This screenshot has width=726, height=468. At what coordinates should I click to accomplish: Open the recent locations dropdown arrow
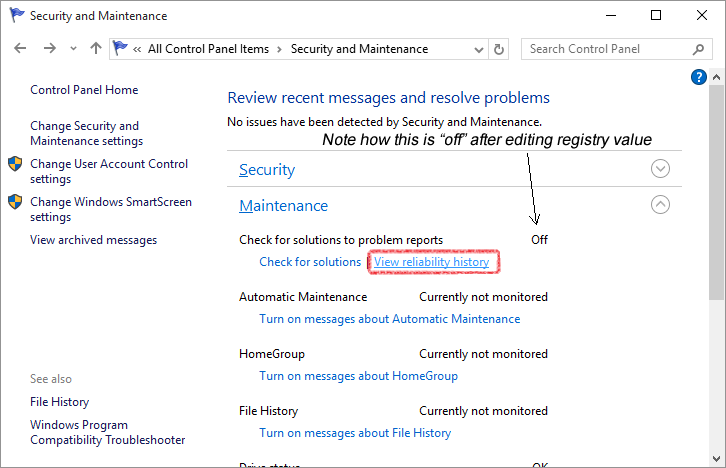[73, 49]
